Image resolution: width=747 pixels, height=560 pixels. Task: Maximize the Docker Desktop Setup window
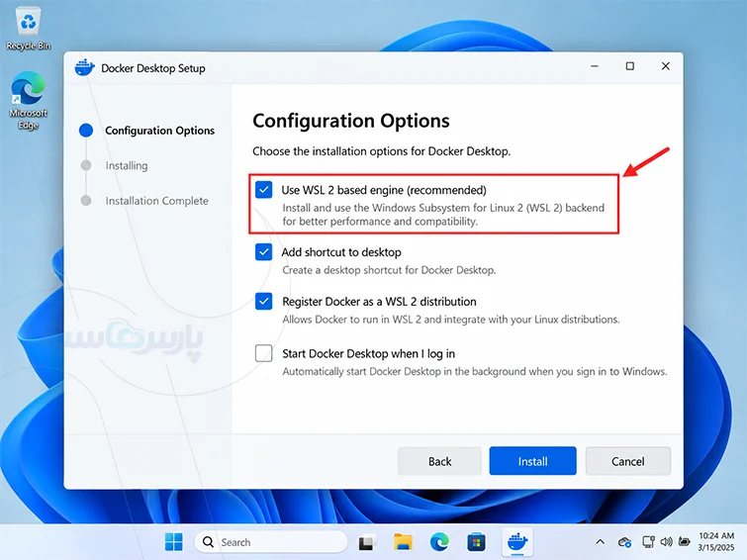630,66
